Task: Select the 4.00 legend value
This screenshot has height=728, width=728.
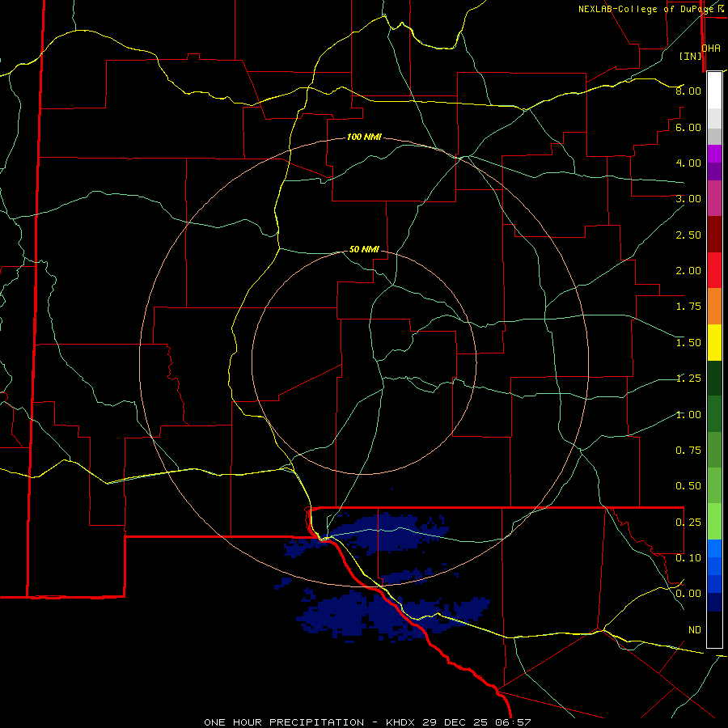Action: click(x=688, y=163)
